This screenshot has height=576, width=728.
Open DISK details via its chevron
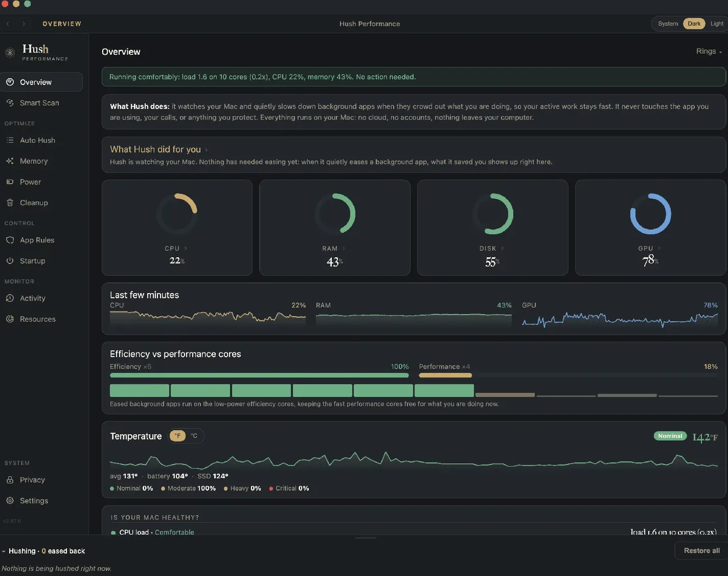coord(503,248)
